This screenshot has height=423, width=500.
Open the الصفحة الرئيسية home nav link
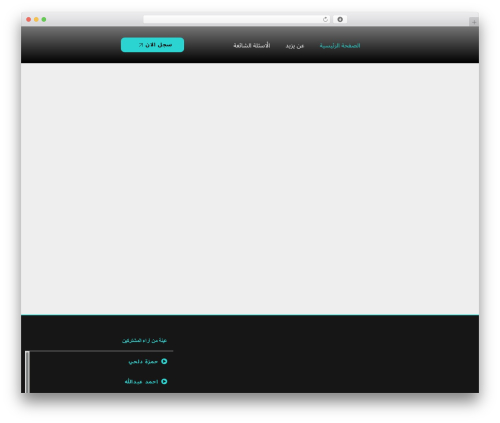(x=340, y=46)
